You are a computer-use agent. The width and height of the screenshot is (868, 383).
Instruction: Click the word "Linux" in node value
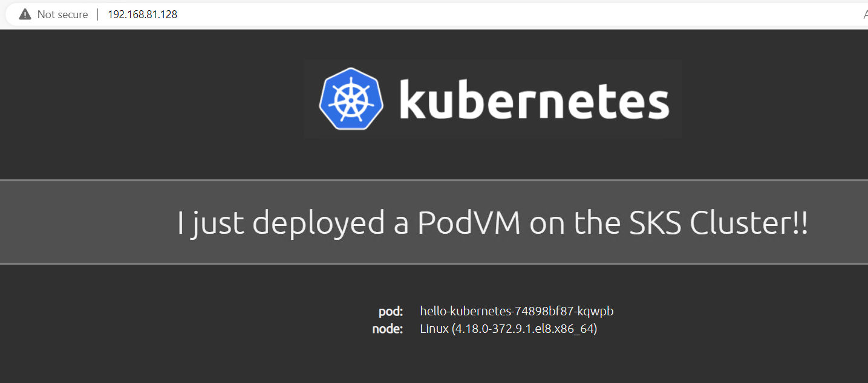434,329
